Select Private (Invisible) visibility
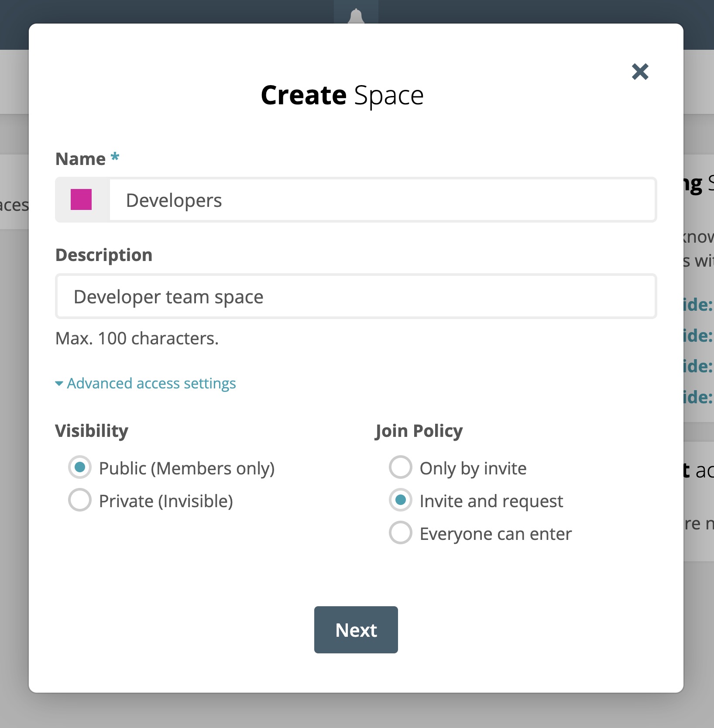The height and width of the screenshot is (728, 714). point(79,500)
